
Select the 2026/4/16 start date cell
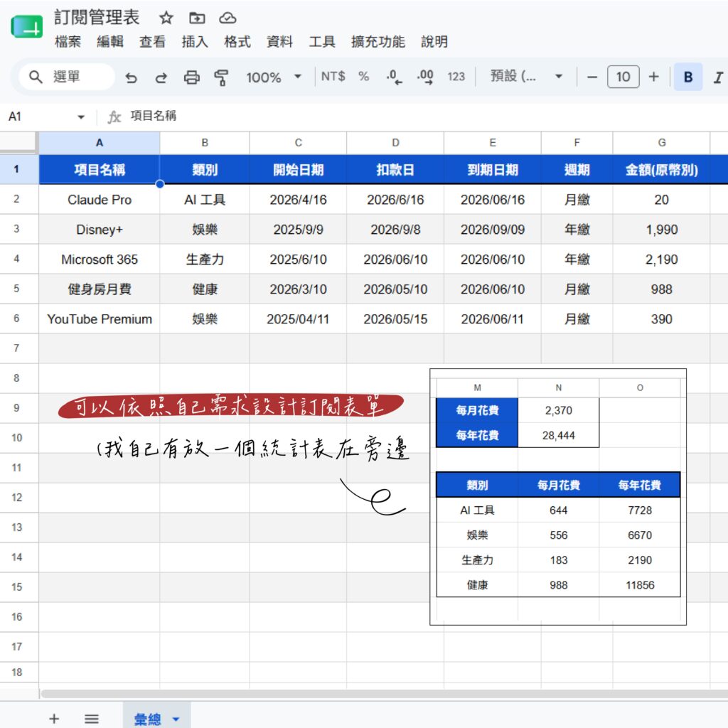point(298,200)
